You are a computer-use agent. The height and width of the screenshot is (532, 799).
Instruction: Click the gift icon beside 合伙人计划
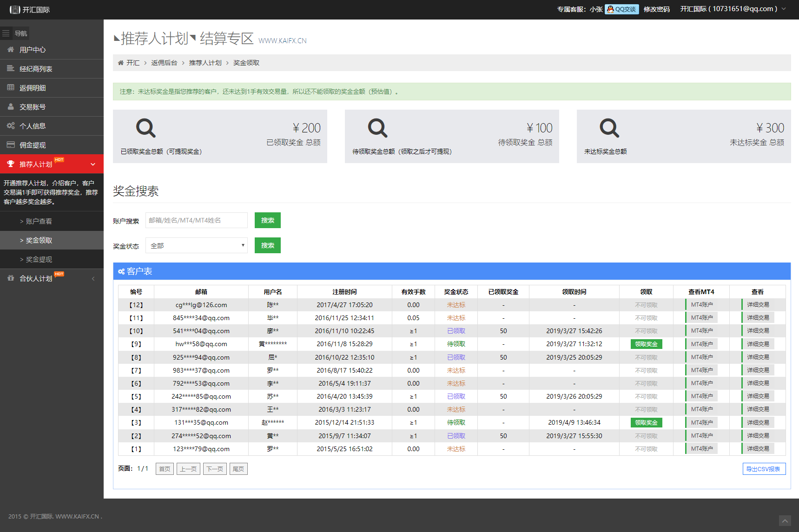tap(11, 278)
